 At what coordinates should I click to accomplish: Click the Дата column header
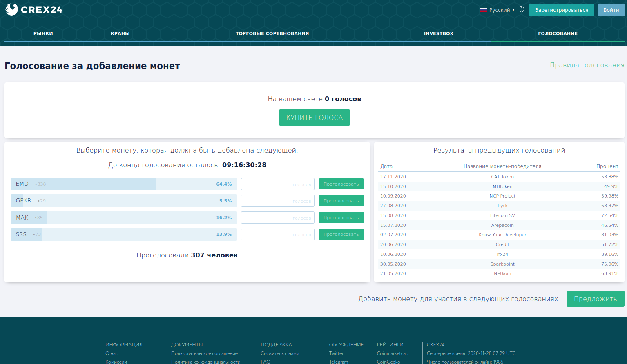pyautogui.click(x=386, y=166)
